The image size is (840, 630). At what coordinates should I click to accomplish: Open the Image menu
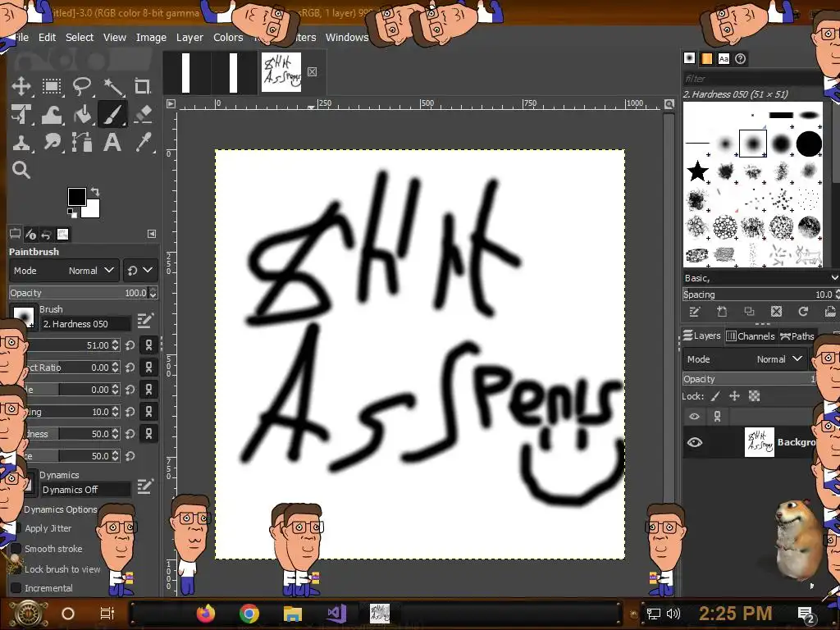pos(151,37)
